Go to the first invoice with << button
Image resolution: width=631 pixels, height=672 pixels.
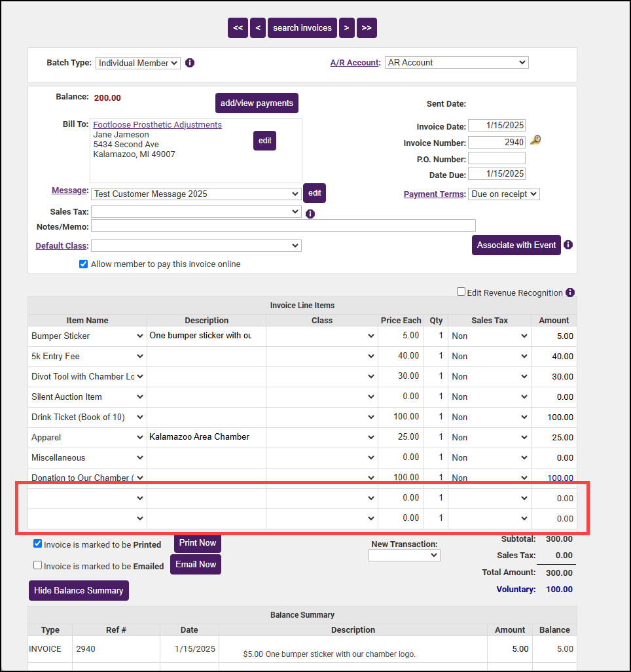pyautogui.click(x=238, y=27)
